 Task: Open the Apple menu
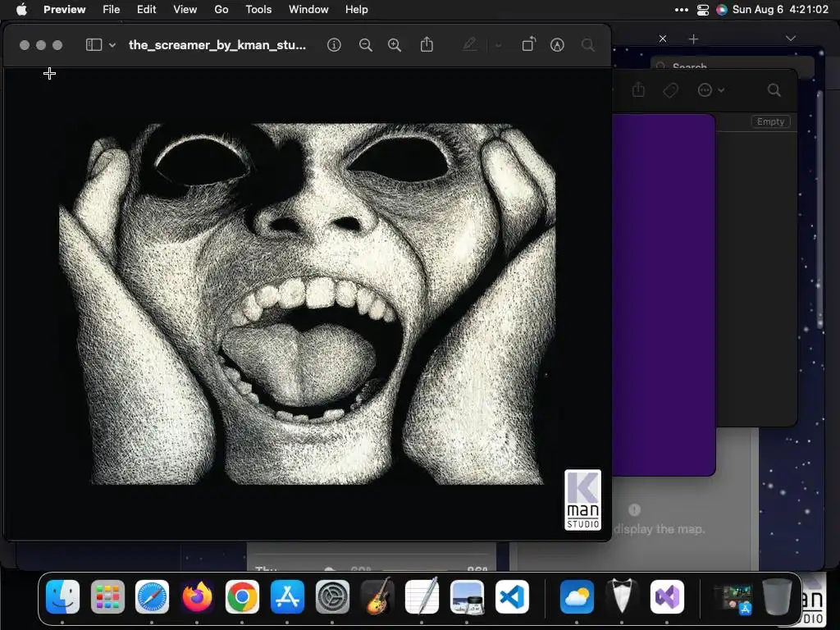[x=21, y=9]
